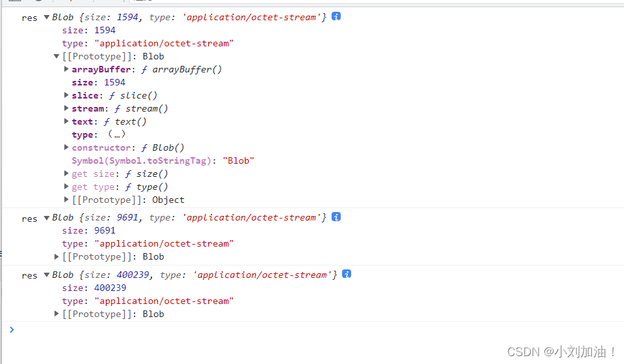
Task: Collapse the Blob object with size 1594
Action: pos(46,17)
